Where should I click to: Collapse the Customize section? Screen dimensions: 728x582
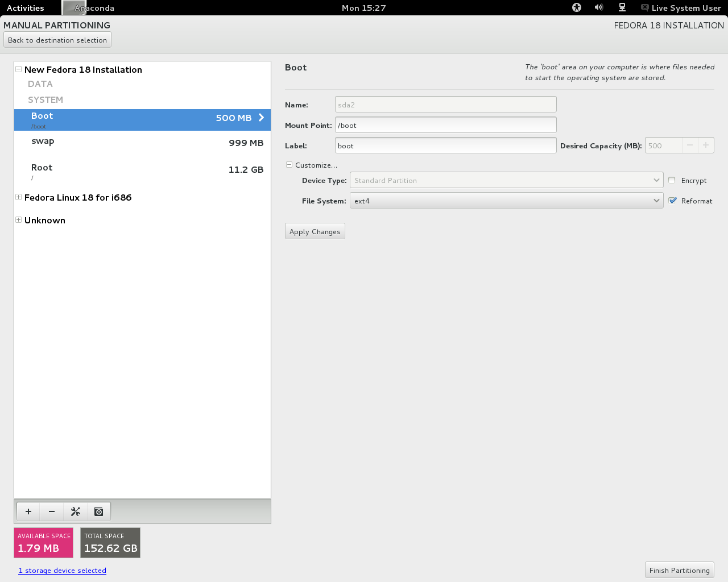coord(289,165)
